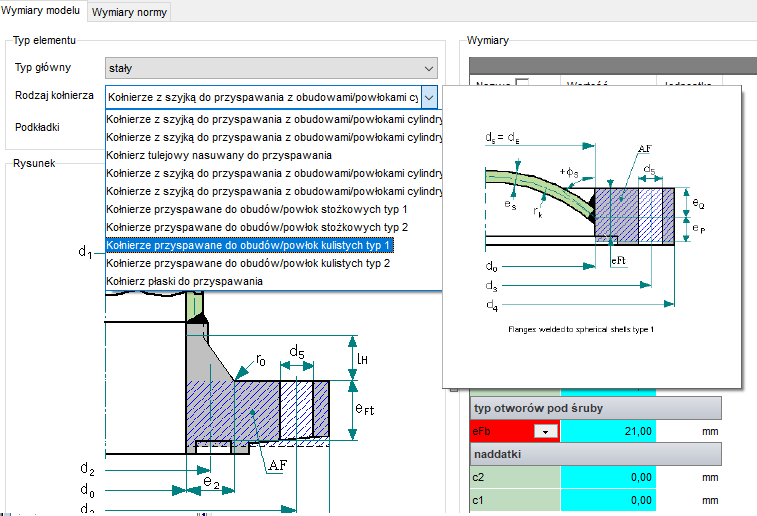Select Kołnierz płaski do przyspawania
The height and width of the screenshot is (516, 757).
coord(184,281)
